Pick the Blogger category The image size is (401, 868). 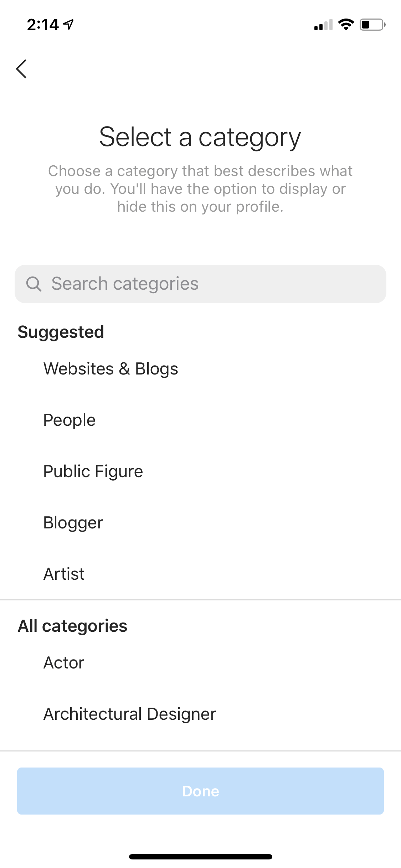pos(73,523)
